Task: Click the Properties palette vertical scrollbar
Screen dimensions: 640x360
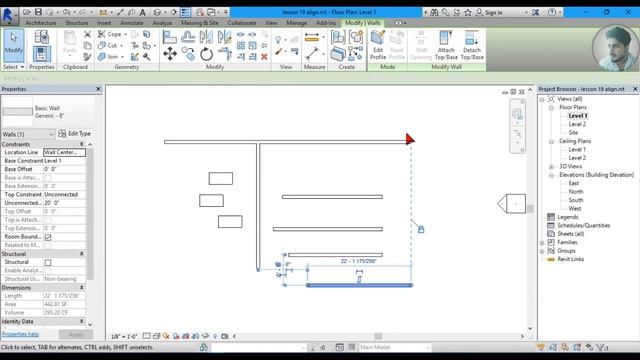Action: tap(90, 214)
